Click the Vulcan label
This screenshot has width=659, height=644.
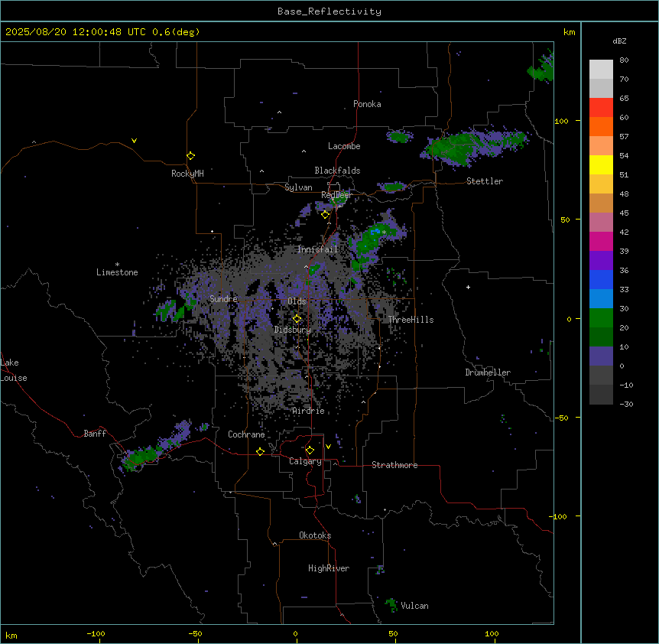click(415, 606)
